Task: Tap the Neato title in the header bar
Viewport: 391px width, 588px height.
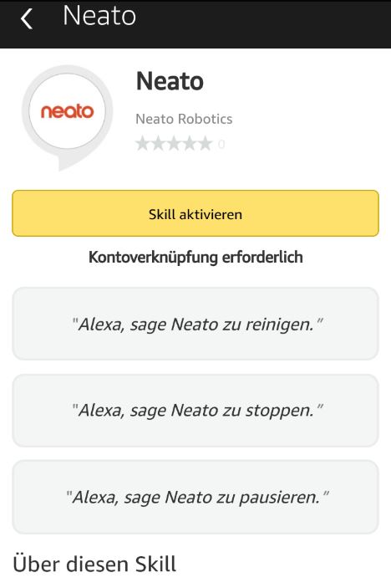Action: tap(99, 16)
